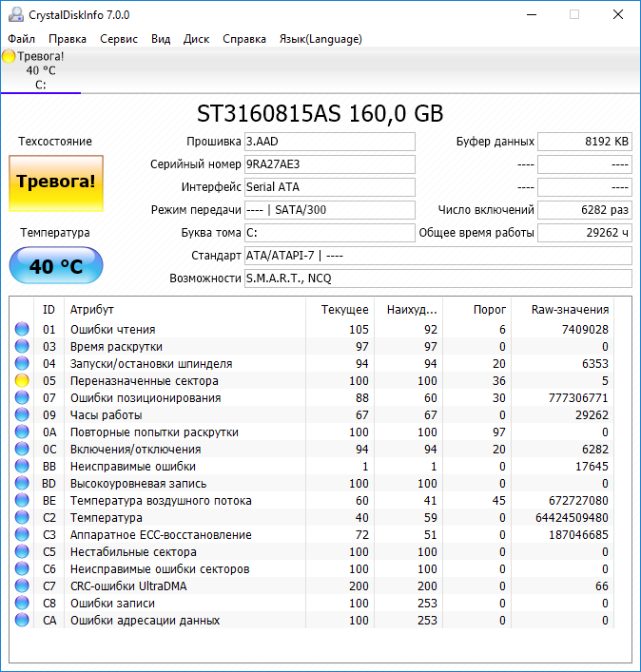The height and width of the screenshot is (672, 641).
Task: Click the status orb for C2 Температура
Action: coord(22,517)
